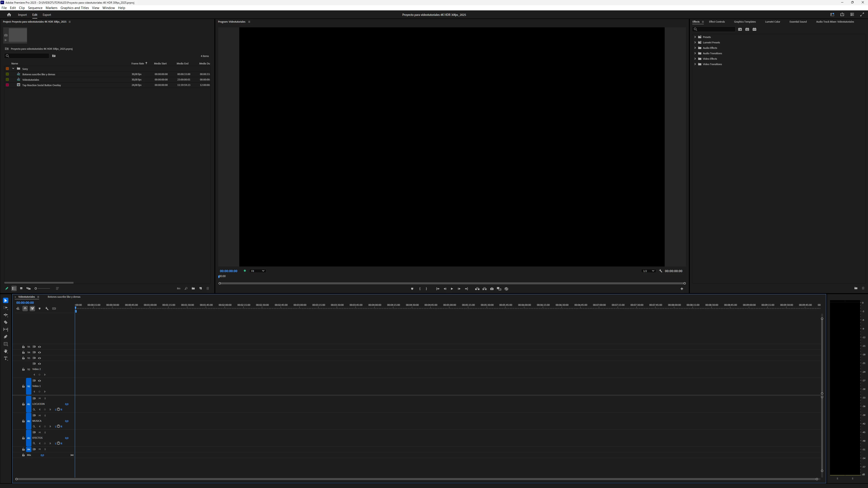This screenshot has width=868, height=488.
Task: Click Export Frame camera icon
Action: pyautogui.click(x=492, y=289)
